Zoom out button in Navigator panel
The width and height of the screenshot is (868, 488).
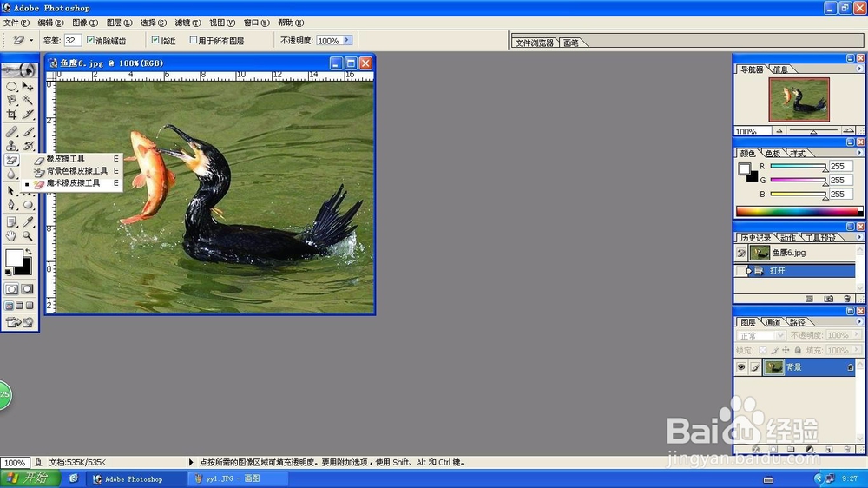pos(779,131)
